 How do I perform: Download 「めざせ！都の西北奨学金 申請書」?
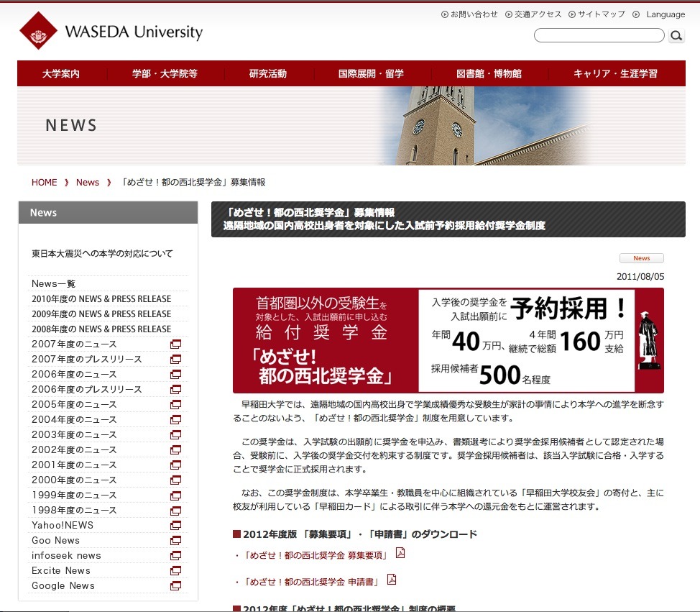[x=312, y=582]
